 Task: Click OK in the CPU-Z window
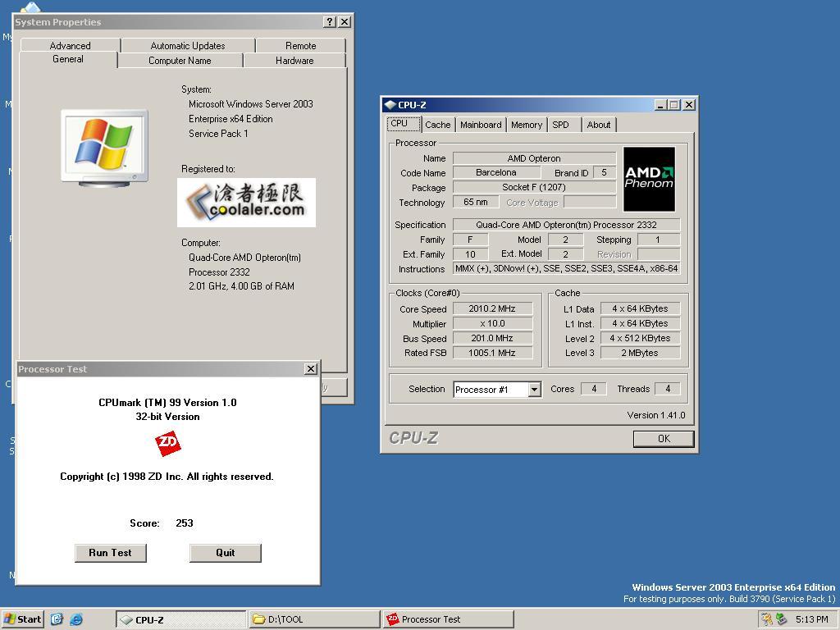tap(664, 439)
